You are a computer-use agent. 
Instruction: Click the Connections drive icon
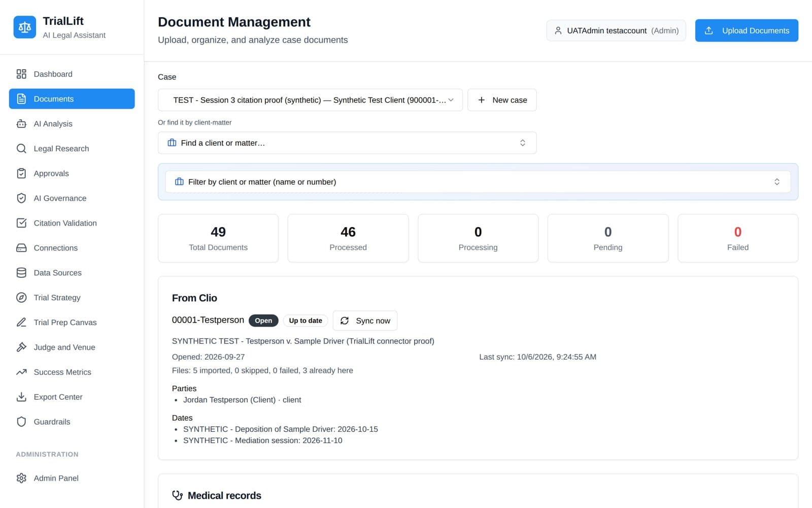[x=21, y=248]
